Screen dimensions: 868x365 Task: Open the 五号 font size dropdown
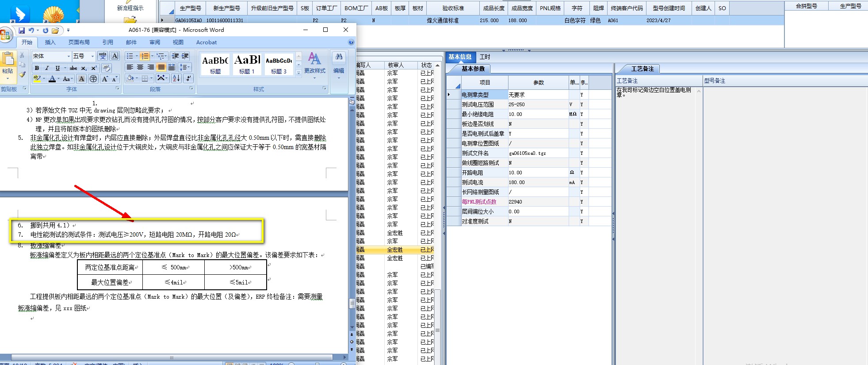tap(92, 56)
